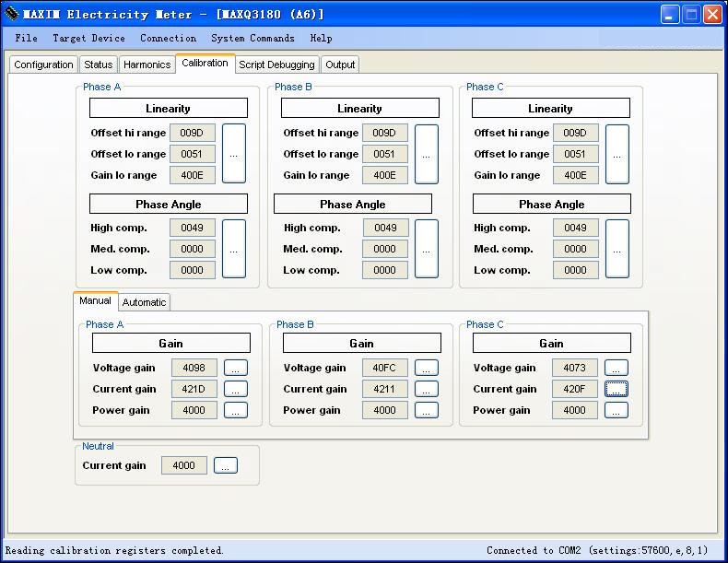
Task: Open the File menu
Action: (x=27, y=39)
